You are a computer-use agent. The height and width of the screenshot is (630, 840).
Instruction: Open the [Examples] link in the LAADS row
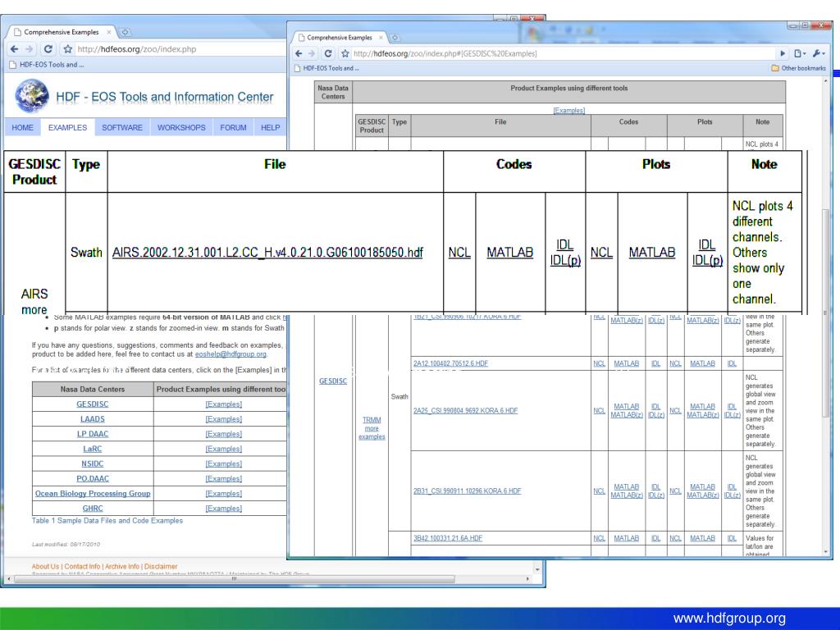(x=223, y=419)
